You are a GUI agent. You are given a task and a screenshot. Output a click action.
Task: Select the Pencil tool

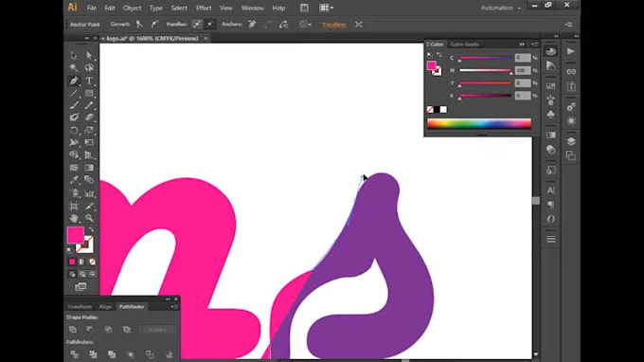(x=89, y=105)
